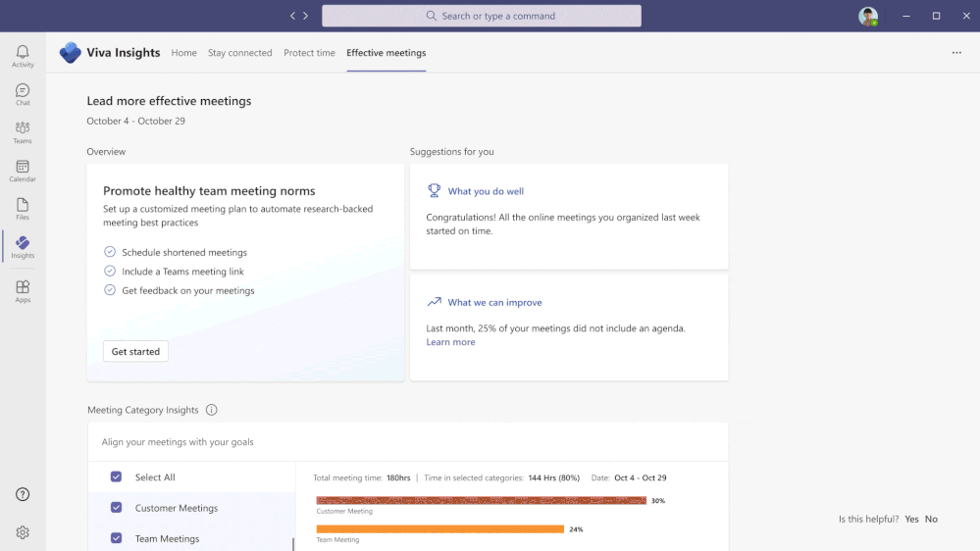Click the 'October 4 - October 29' date range
The width and height of the screenshot is (980, 551).
[x=135, y=121]
